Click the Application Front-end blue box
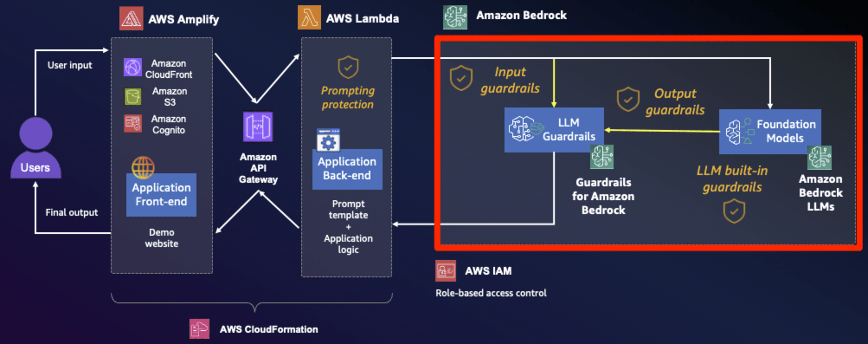The width and height of the screenshot is (868, 344). pos(161,195)
